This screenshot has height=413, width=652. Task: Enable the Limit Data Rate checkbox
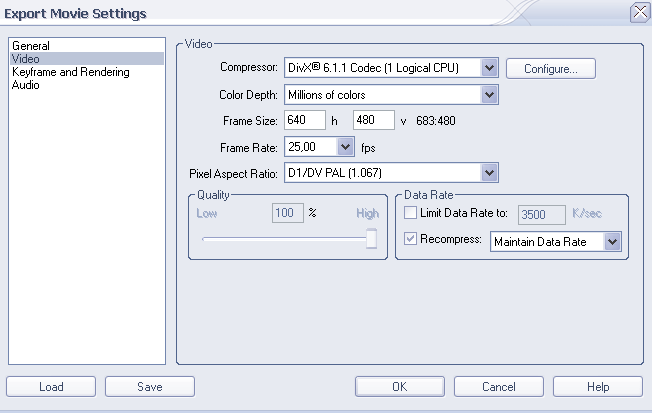pyautogui.click(x=410, y=213)
